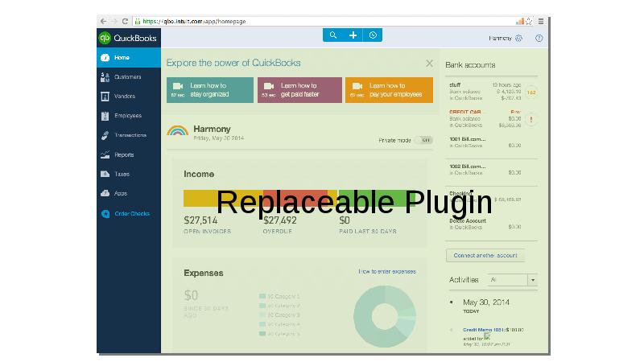Select Employees in the left navigation
Viewport: 644px width, 362px height.
pos(127,116)
